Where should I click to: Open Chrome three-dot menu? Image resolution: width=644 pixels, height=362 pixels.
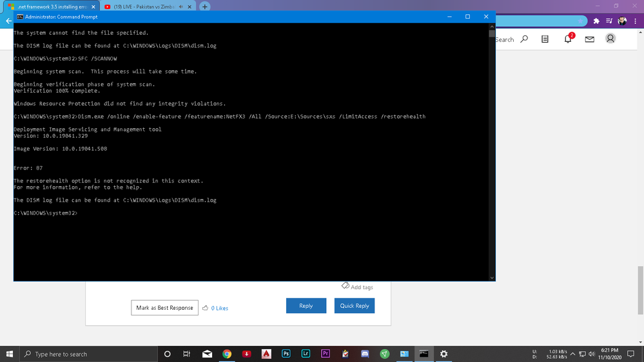point(636,21)
